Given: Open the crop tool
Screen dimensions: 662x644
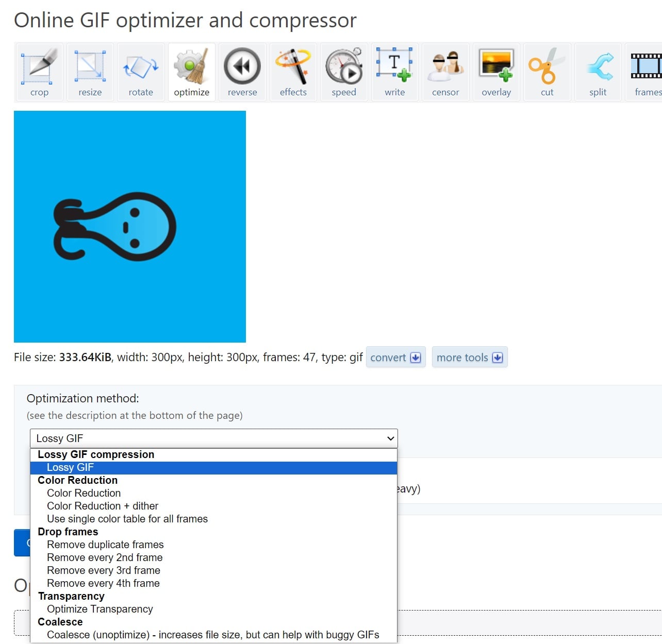Looking at the screenshot, I should (x=39, y=73).
